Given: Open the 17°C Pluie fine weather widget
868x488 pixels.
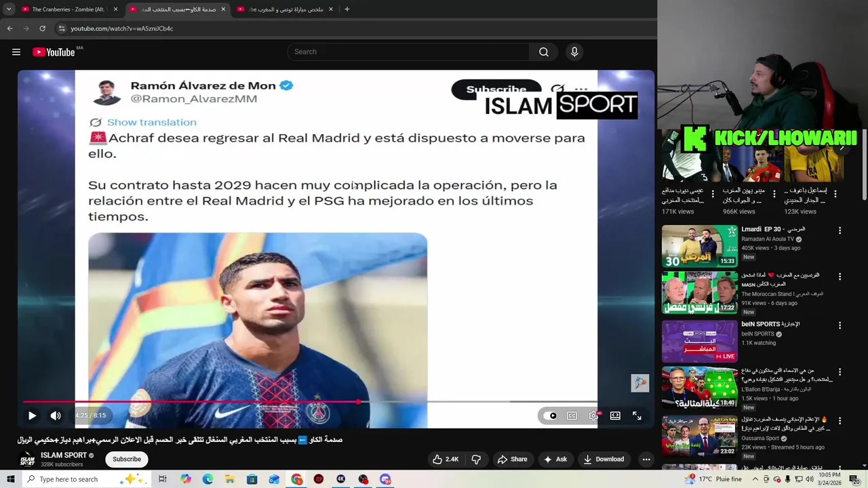Looking at the screenshot, I should 713,479.
